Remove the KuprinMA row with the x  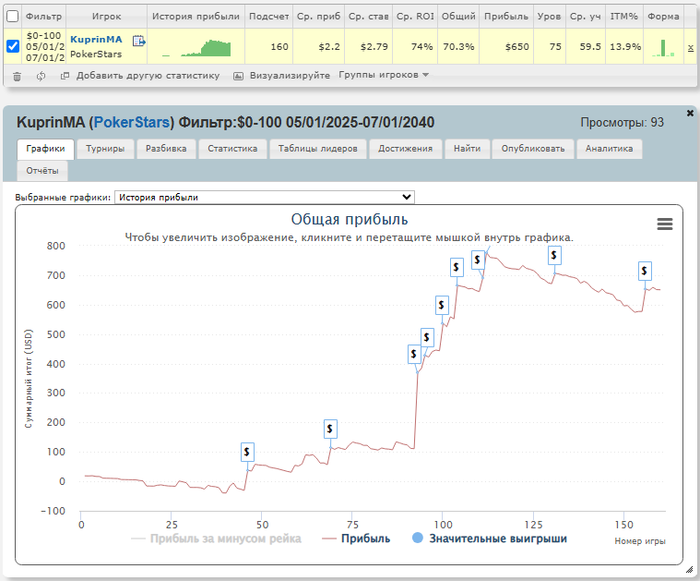691,48
